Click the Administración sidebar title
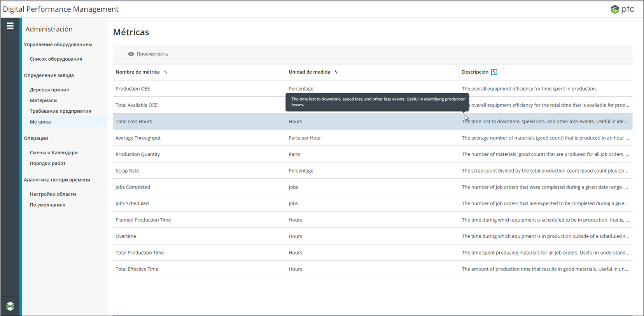The image size is (644, 316). pos(49,29)
